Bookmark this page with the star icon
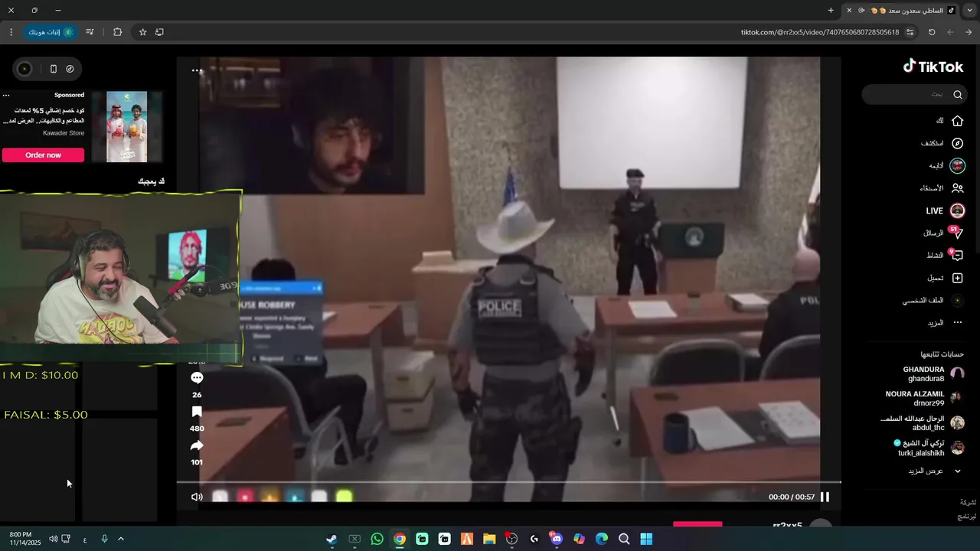The height and width of the screenshot is (551, 980). click(x=142, y=32)
